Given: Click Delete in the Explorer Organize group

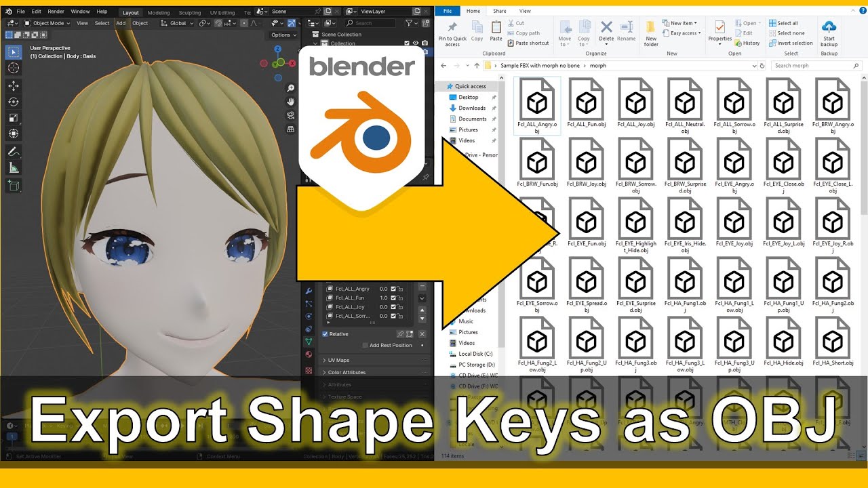Looking at the screenshot, I should point(607,30).
